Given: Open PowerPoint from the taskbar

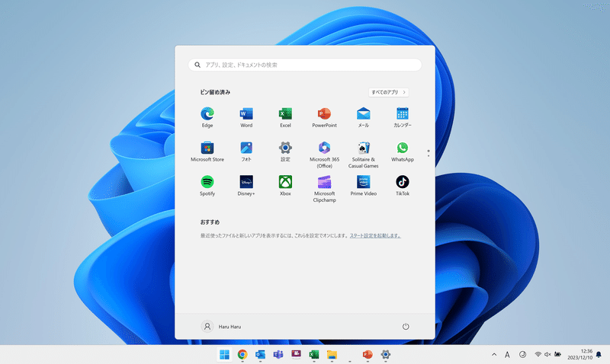Looking at the screenshot, I should pos(368,354).
